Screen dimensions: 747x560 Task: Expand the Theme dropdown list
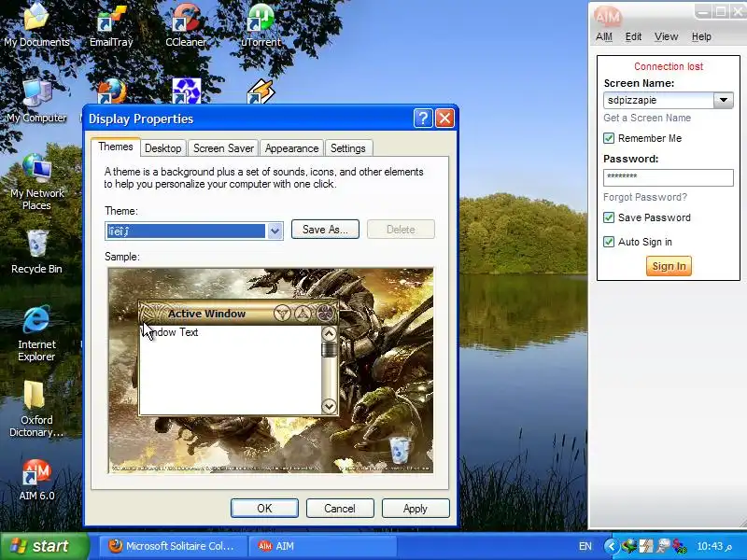(x=275, y=231)
